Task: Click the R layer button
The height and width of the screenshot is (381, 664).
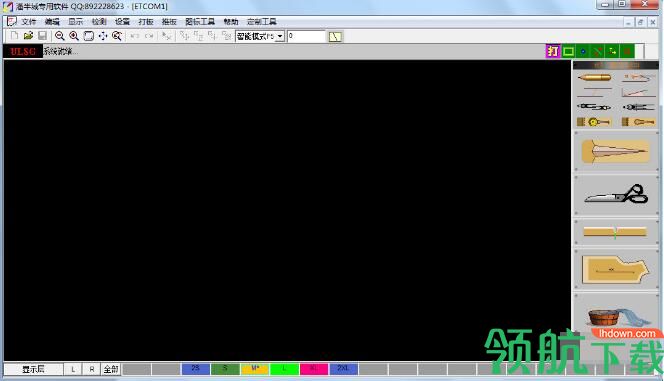Action: 92,369
